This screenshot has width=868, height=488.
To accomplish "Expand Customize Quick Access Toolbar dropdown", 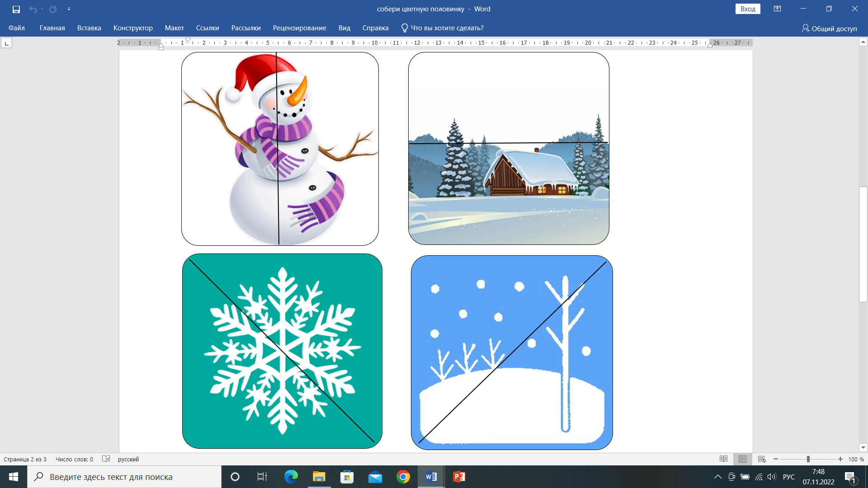I will pyautogui.click(x=69, y=9).
